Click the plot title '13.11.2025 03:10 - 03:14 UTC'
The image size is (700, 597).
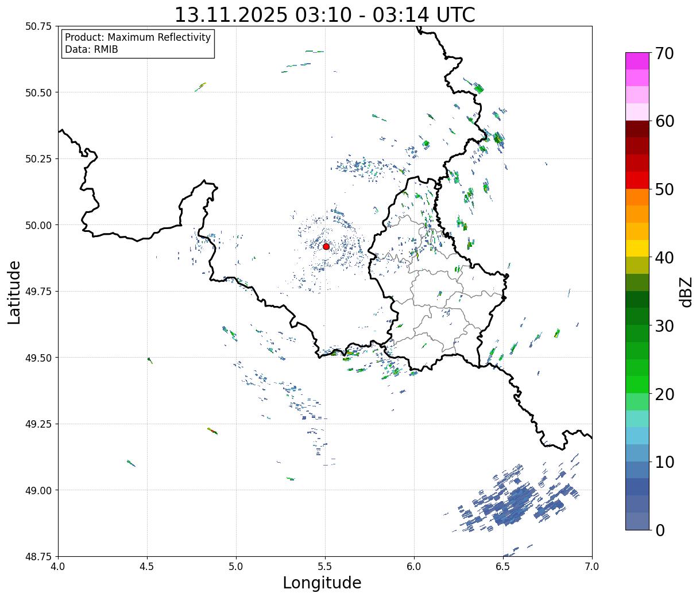coord(324,15)
